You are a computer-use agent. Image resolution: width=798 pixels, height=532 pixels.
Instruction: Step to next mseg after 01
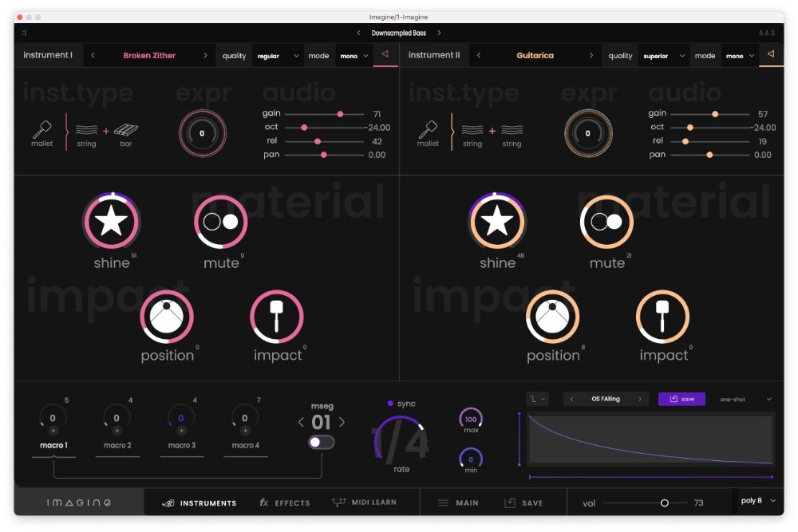click(342, 422)
